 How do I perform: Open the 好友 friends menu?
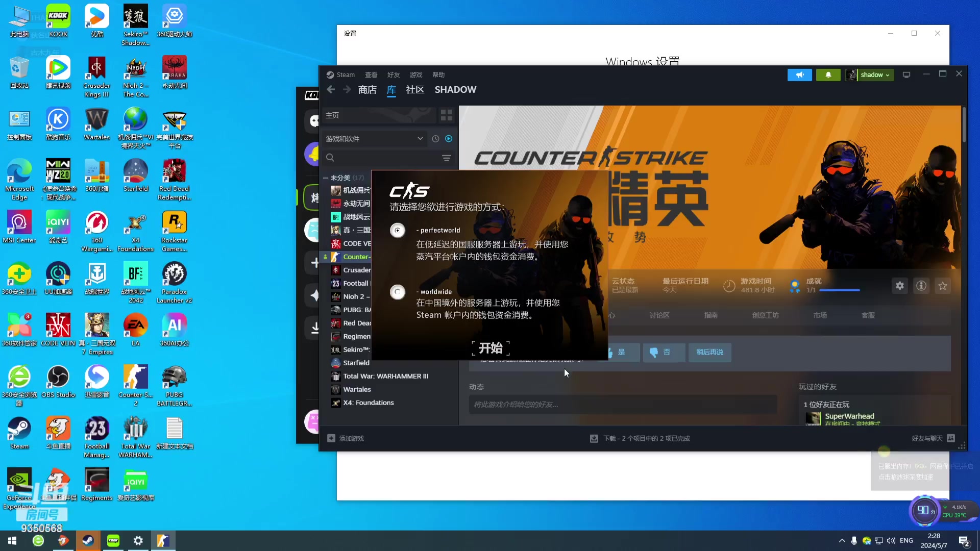click(x=394, y=75)
